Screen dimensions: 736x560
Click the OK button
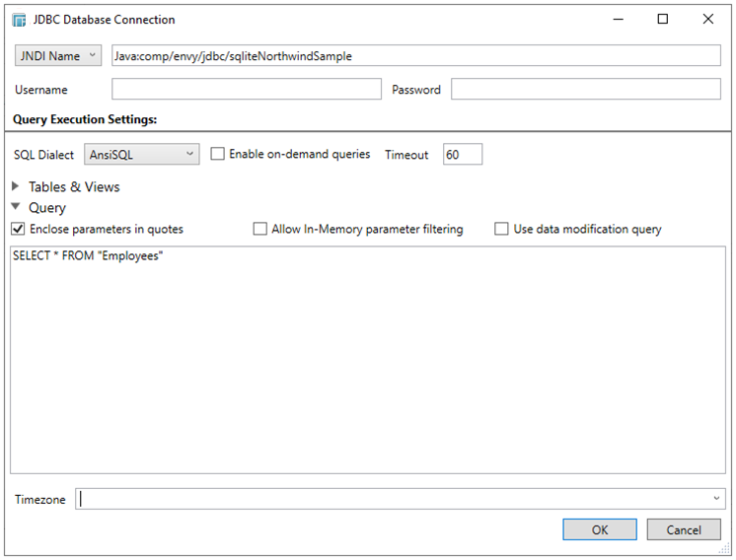(599, 529)
